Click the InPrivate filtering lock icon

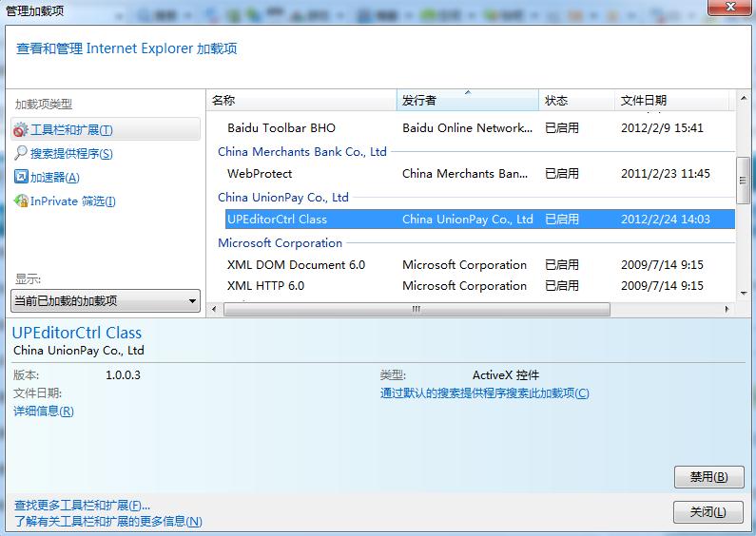click(x=21, y=201)
